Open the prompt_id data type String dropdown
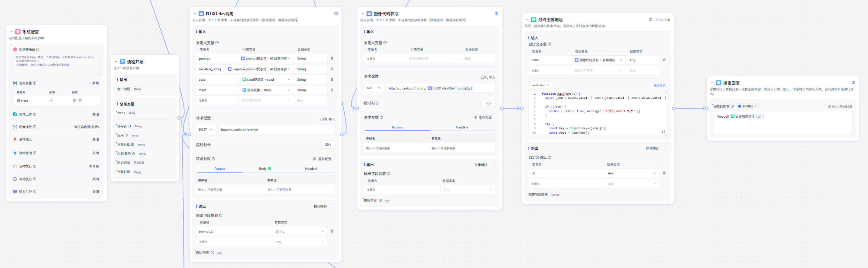Screen dimensions: 868x268 click(300, 231)
